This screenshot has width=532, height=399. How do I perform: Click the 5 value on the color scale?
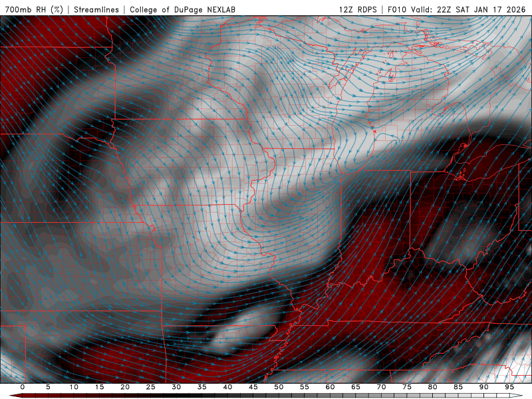(48, 387)
